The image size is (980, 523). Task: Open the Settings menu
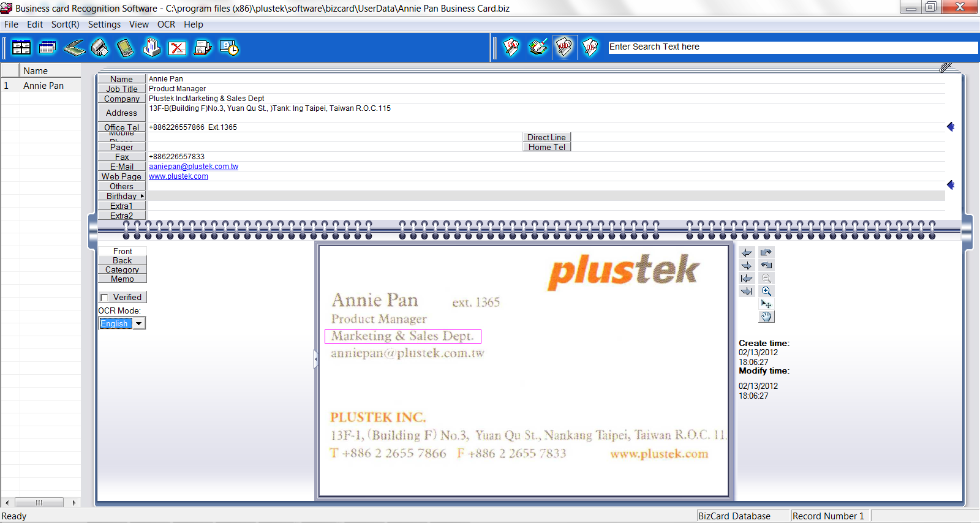click(x=104, y=24)
